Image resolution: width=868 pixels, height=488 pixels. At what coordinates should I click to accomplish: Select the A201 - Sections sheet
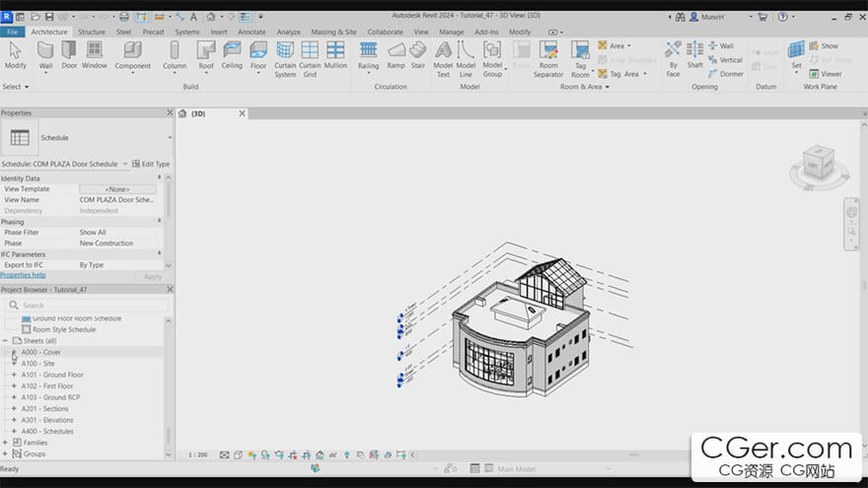44,409
